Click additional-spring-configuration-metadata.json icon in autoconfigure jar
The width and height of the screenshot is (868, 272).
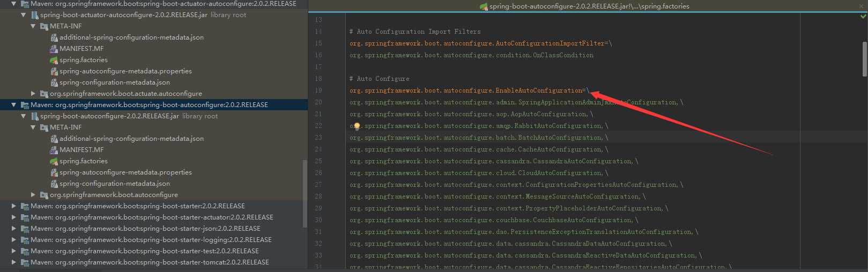pos(54,139)
